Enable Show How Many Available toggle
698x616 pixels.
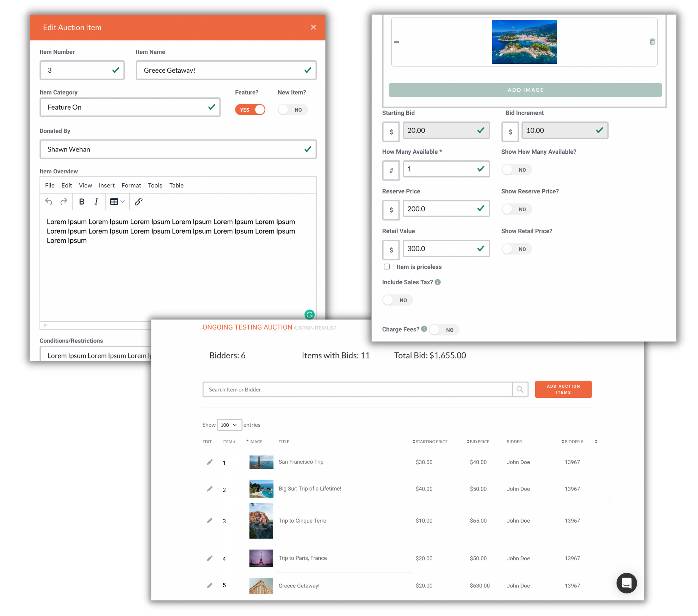(x=517, y=170)
